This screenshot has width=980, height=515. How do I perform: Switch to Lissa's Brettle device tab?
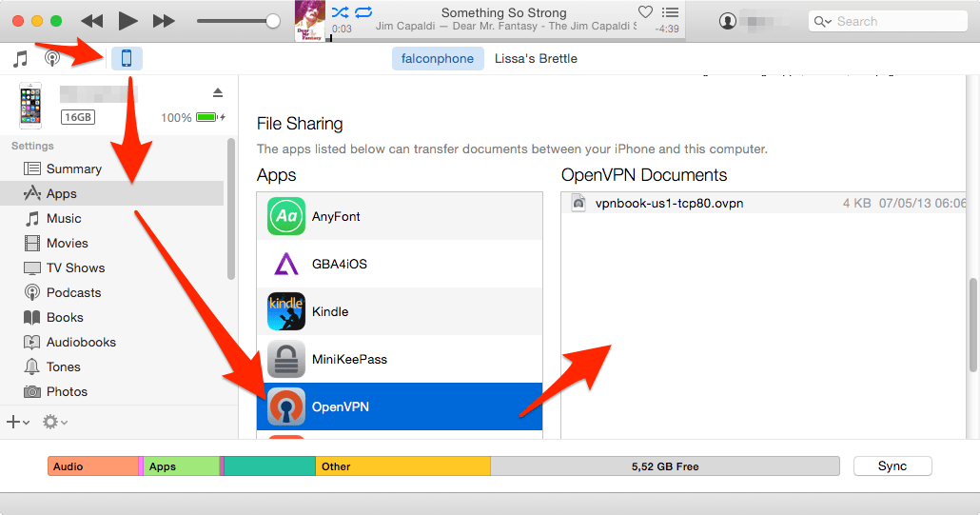click(536, 59)
